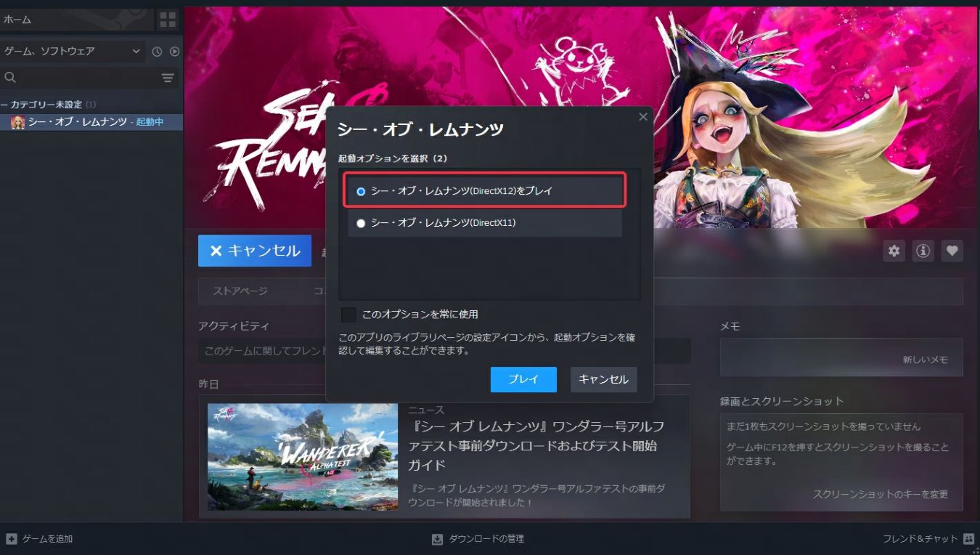Open the filter options icon by search
The image size is (980, 555).
click(168, 78)
